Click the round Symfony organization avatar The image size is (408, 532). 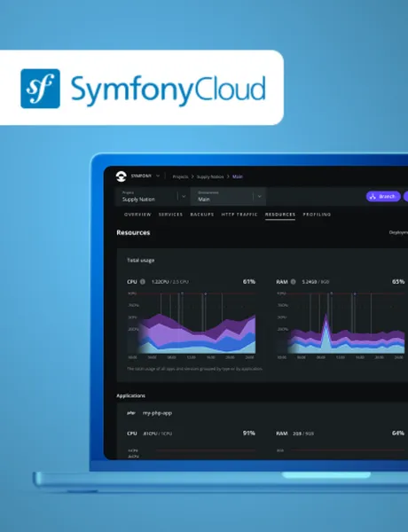122,176
